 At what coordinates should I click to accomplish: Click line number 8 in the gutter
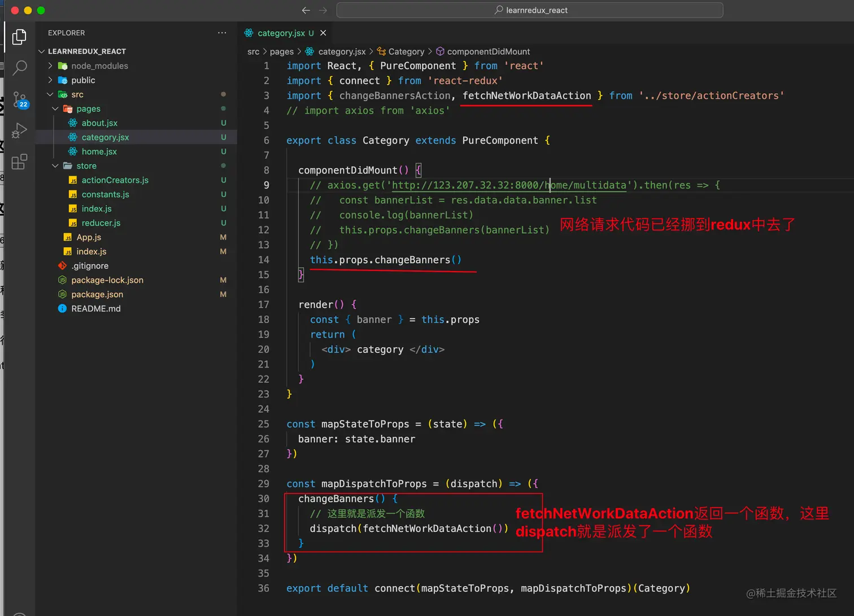pos(266,170)
